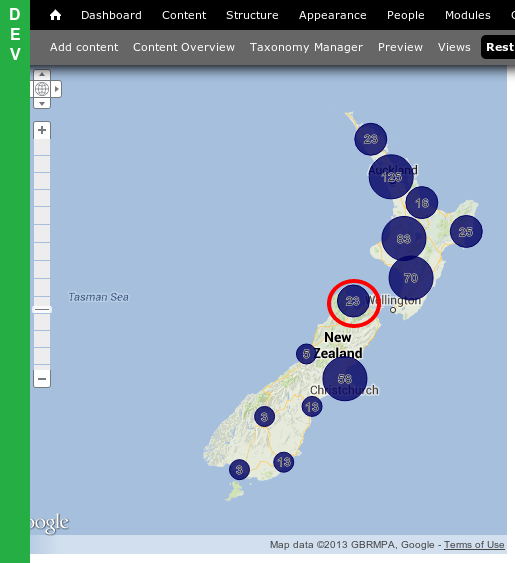Open the Structure admin menu

[x=252, y=15]
